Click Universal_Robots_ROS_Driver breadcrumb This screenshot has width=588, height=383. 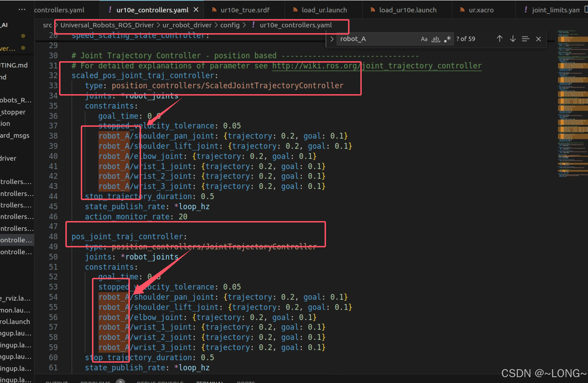tap(107, 25)
